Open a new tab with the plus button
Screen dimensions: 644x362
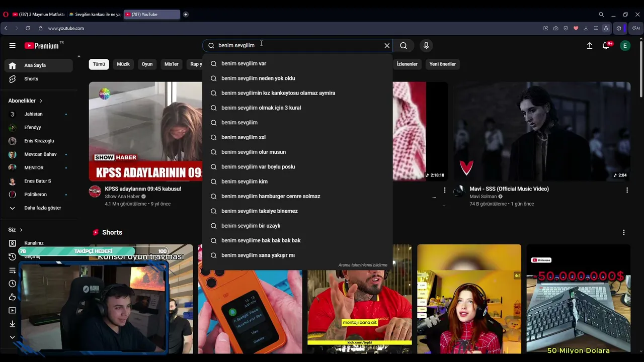(186, 15)
